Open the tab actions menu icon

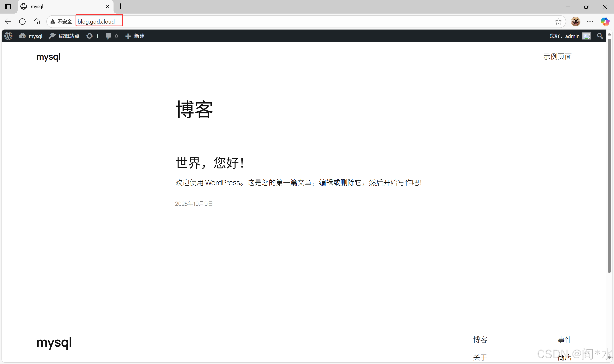[x=8, y=6]
